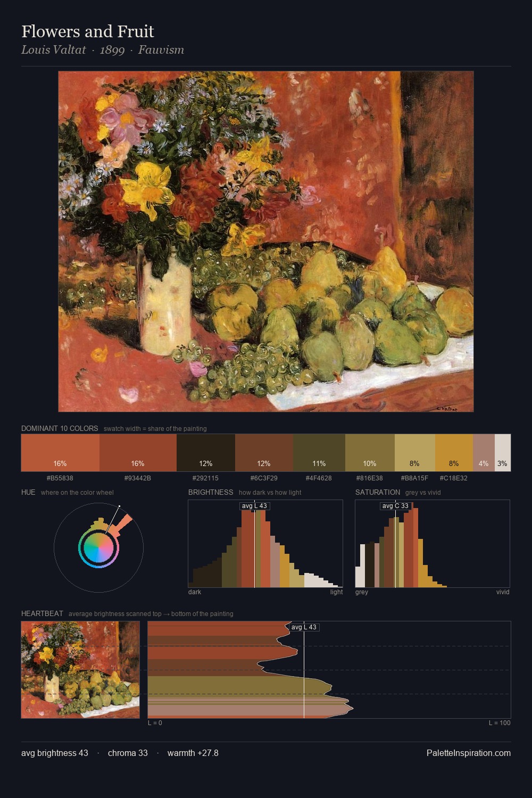Click the 'Louis Valtat · 1899 · Fauvism' subtitle
Viewport: 532px width, 798px height.
(103, 50)
